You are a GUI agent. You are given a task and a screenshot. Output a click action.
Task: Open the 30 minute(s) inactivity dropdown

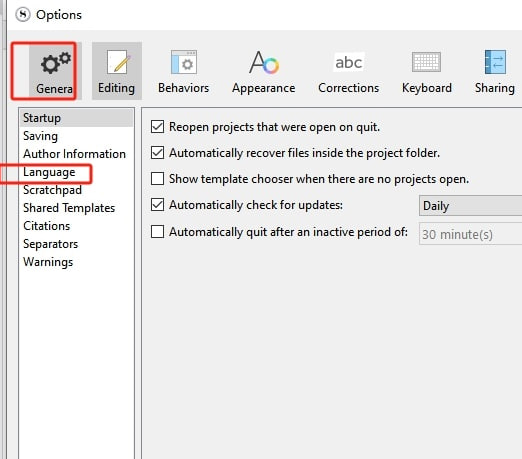click(x=470, y=234)
